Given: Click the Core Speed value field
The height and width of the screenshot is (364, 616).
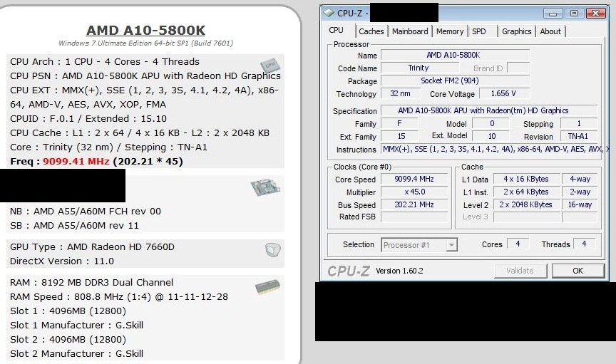Looking at the screenshot, I should pyautogui.click(x=413, y=180).
